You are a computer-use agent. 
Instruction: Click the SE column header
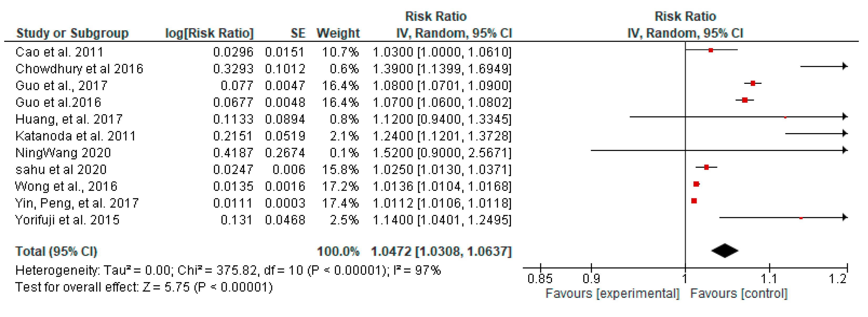pyautogui.click(x=298, y=33)
